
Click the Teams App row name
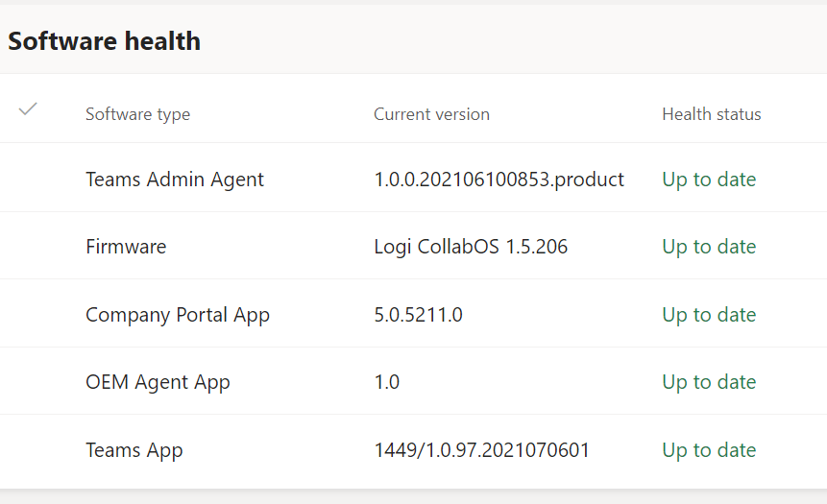click(x=134, y=450)
